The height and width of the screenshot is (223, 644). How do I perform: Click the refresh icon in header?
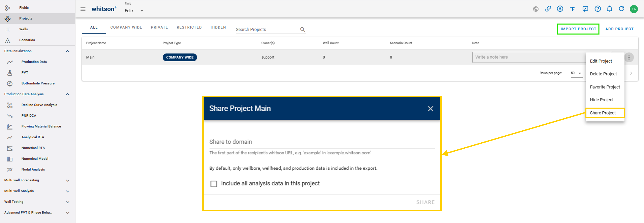[621, 9]
